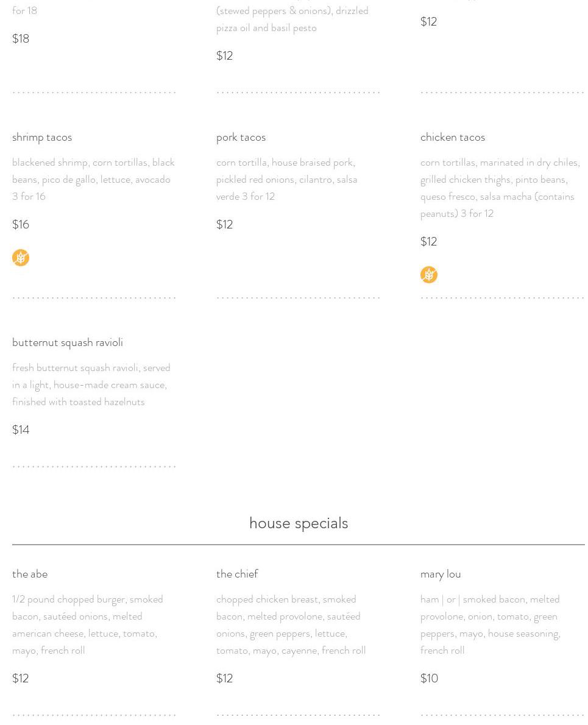Image resolution: width=588 pixels, height=725 pixels.
Task: Select the shrimp tacos item title
Action: [42, 137]
